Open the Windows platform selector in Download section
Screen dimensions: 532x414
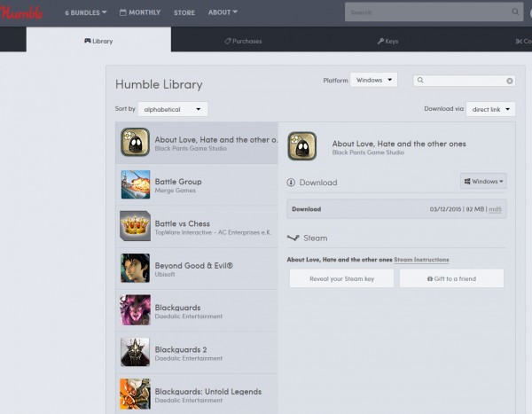tap(483, 181)
